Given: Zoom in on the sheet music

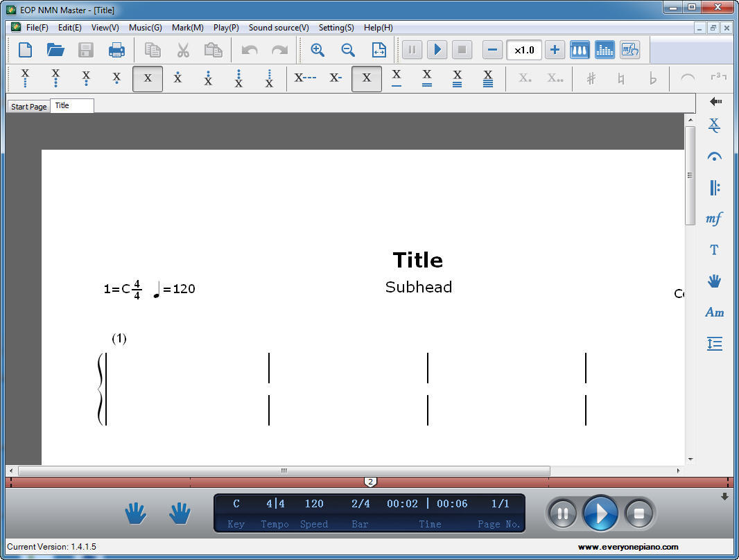Looking at the screenshot, I should [318, 49].
